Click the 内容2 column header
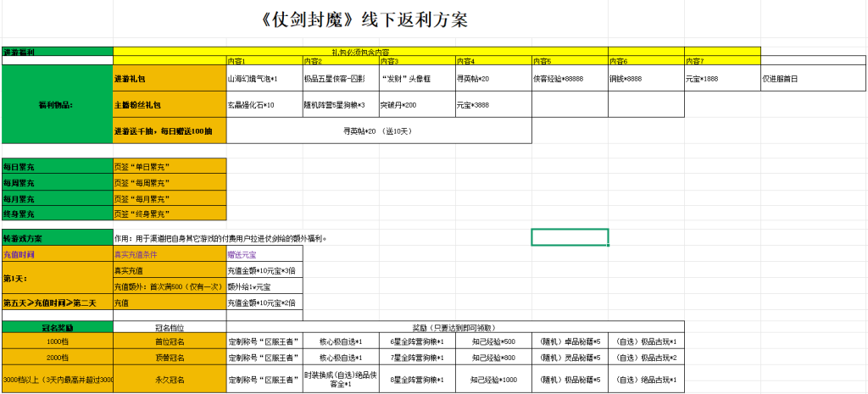 341,60
